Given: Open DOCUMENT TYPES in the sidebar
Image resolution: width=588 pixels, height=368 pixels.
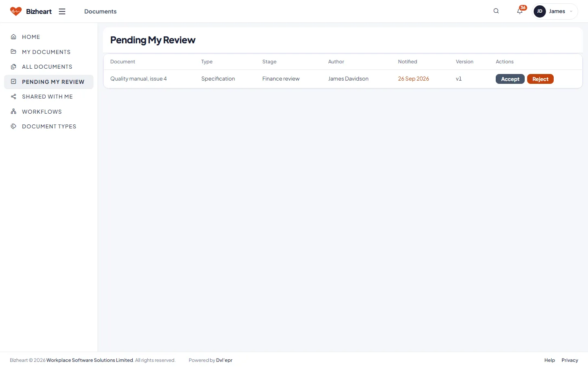Looking at the screenshot, I should click(49, 126).
